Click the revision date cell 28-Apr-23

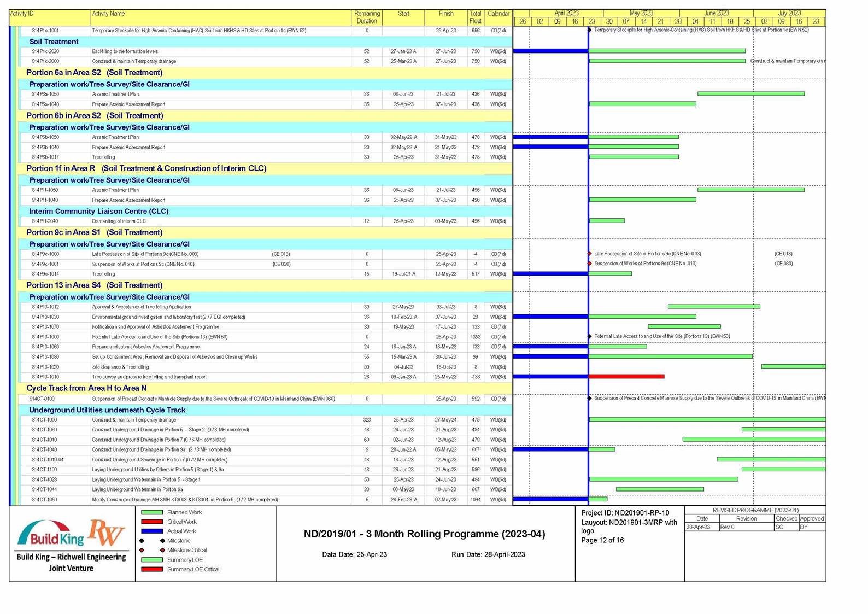(x=702, y=527)
